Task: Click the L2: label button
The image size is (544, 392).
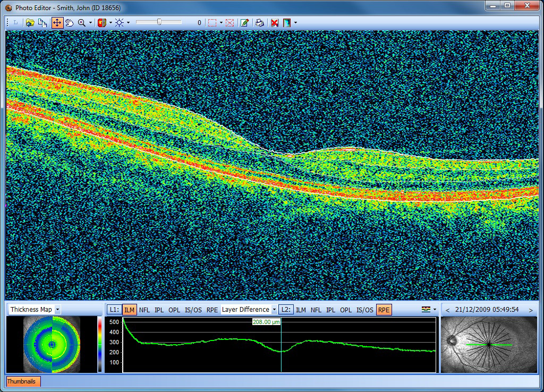Action: [286, 310]
